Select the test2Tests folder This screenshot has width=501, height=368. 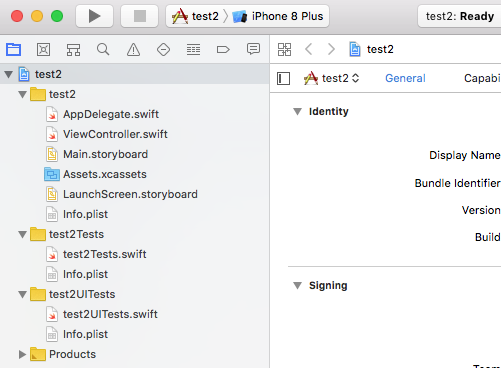tap(135, 234)
